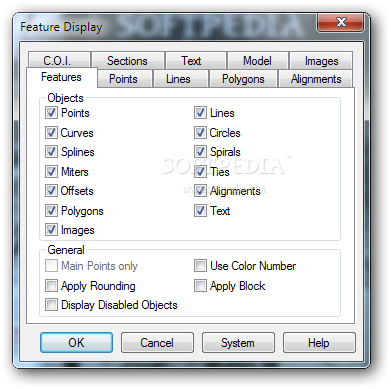
Task: Uncheck the Points object checkbox
Action: [51, 113]
